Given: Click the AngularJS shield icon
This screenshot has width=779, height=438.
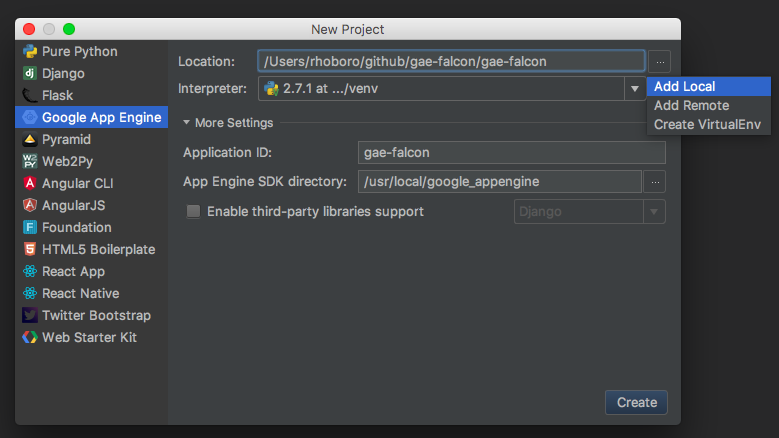Looking at the screenshot, I should pyautogui.click(x=30, y=205).
